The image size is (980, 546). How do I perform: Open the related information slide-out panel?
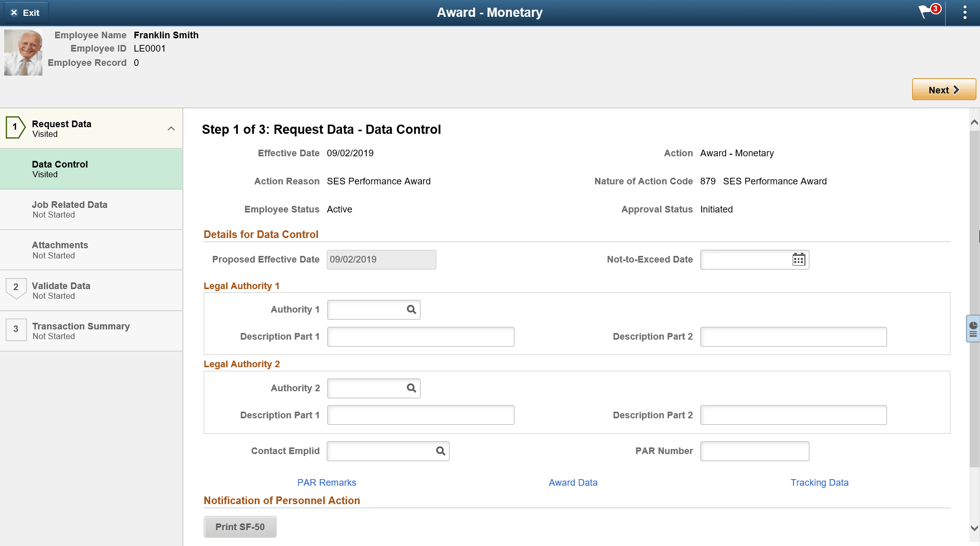tap(973, 328)
